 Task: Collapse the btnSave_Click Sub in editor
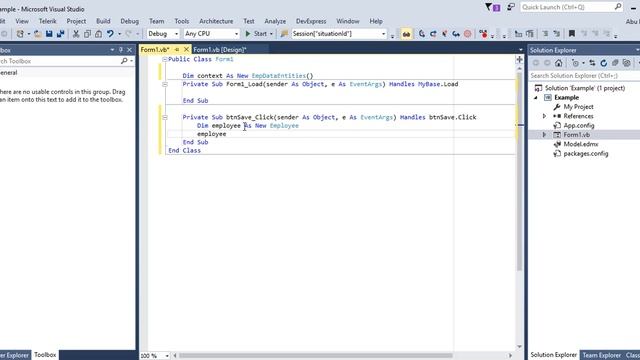[x=165, y=117]
